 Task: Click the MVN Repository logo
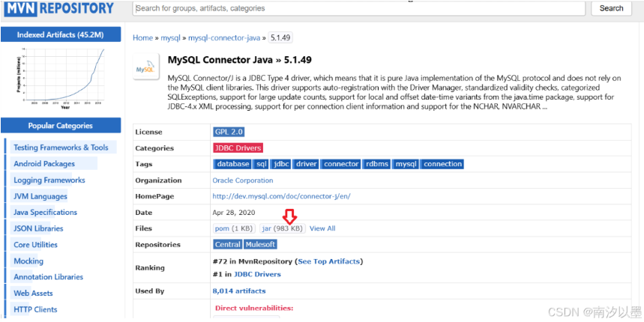tap(60, 8)
